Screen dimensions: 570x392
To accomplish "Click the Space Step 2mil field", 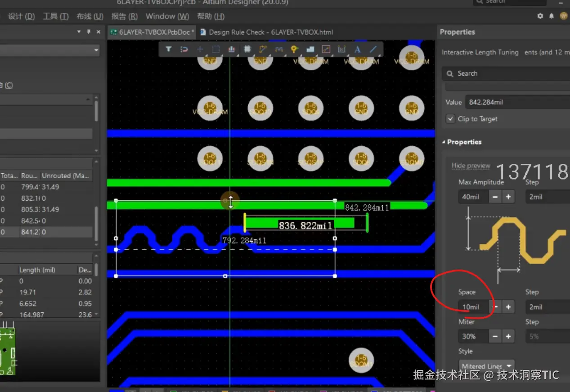I will click(548, 307).
